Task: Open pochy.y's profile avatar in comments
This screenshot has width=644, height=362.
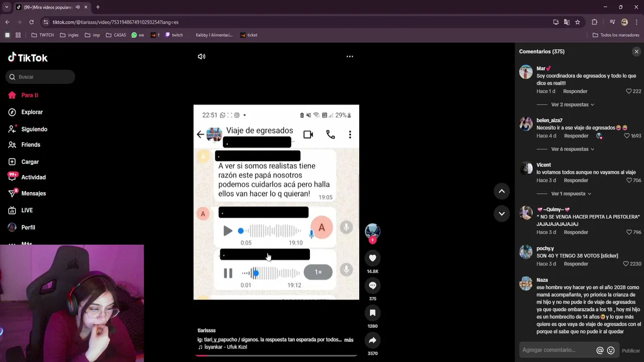Action: point(526,252)
